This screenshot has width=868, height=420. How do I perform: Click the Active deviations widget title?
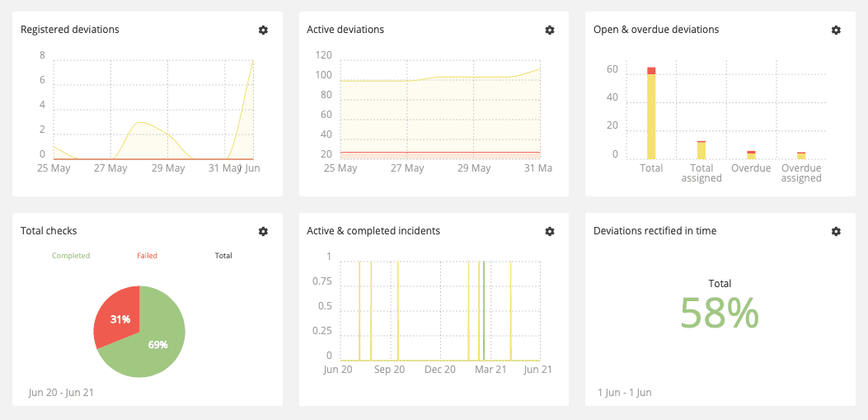(345, 30)
